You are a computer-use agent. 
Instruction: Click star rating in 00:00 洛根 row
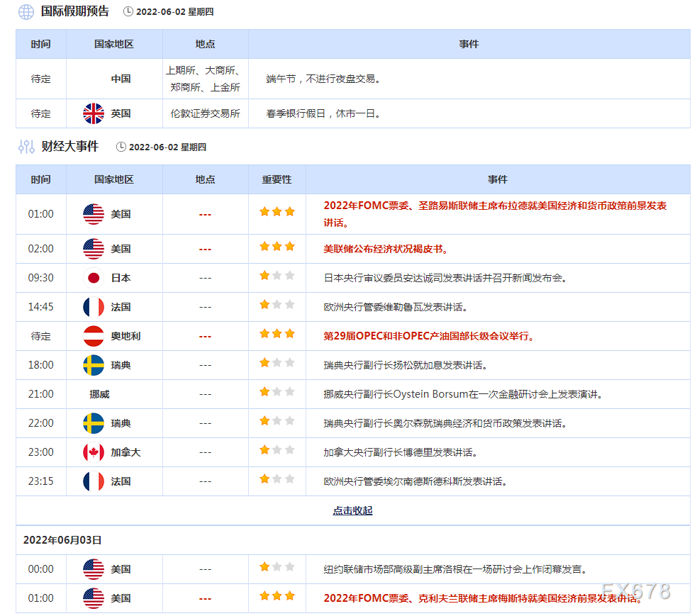[277, 567]
